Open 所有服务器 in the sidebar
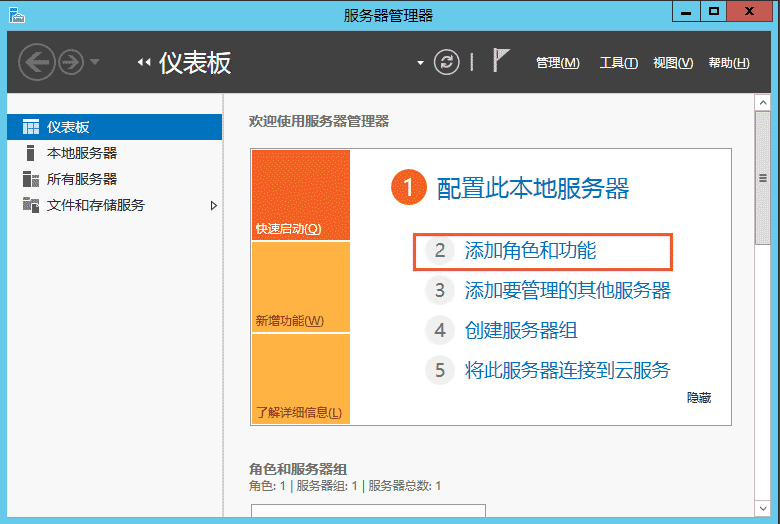This screenshot has height=524, width=780. [x=81, y=179]
